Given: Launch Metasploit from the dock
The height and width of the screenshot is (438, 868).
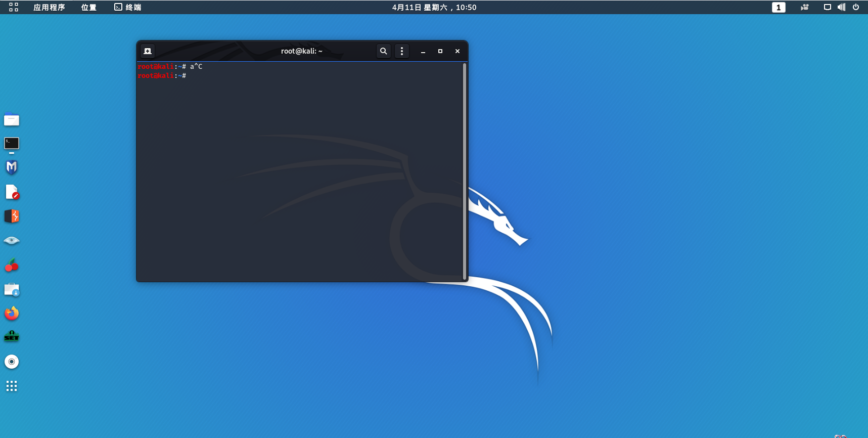Looking at the screenshot, I should coord(12,167).
